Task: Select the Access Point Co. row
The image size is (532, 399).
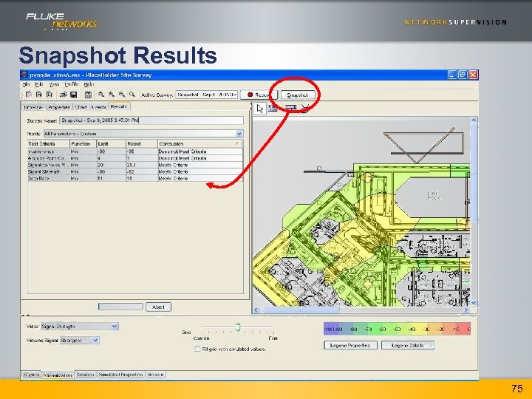Action: coord(135,158)
